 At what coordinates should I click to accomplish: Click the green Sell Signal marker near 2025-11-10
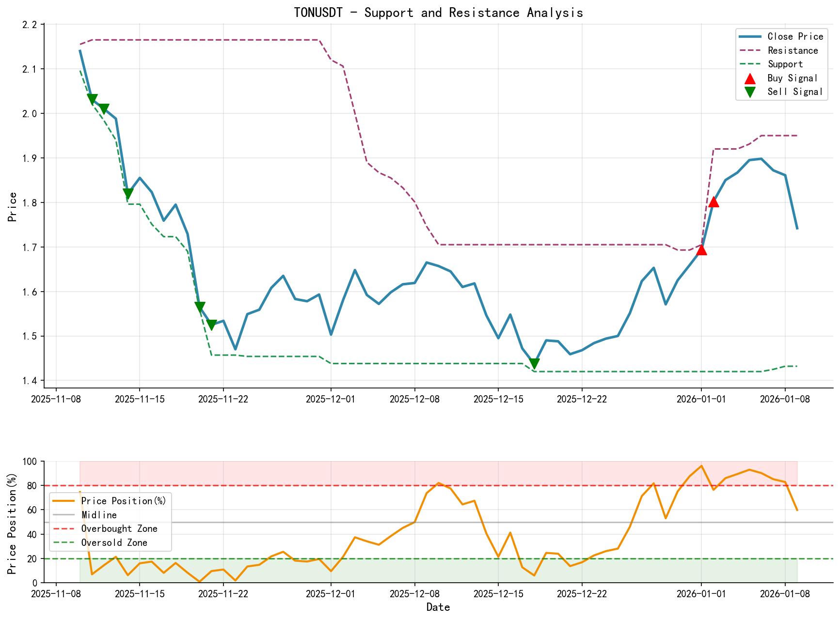pyautogui.click(x=93, y=99)
